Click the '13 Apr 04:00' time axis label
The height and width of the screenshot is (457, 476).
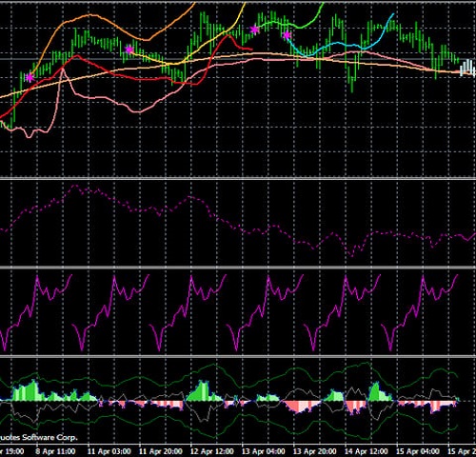point(263,451)
